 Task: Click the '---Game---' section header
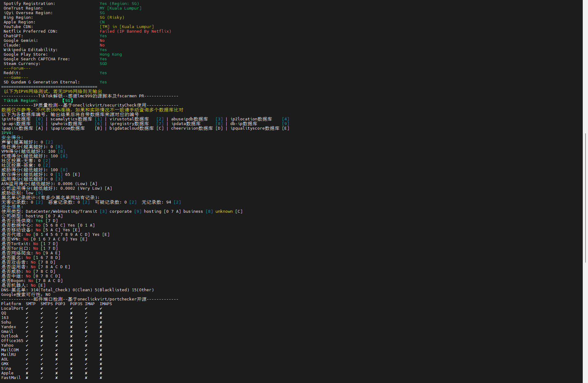click(16, 78)
